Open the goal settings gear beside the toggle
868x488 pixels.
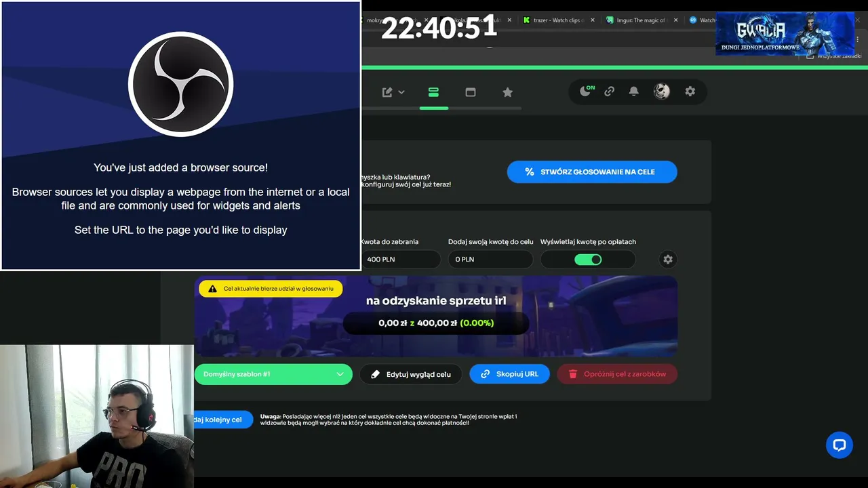[x=668, y=259]
